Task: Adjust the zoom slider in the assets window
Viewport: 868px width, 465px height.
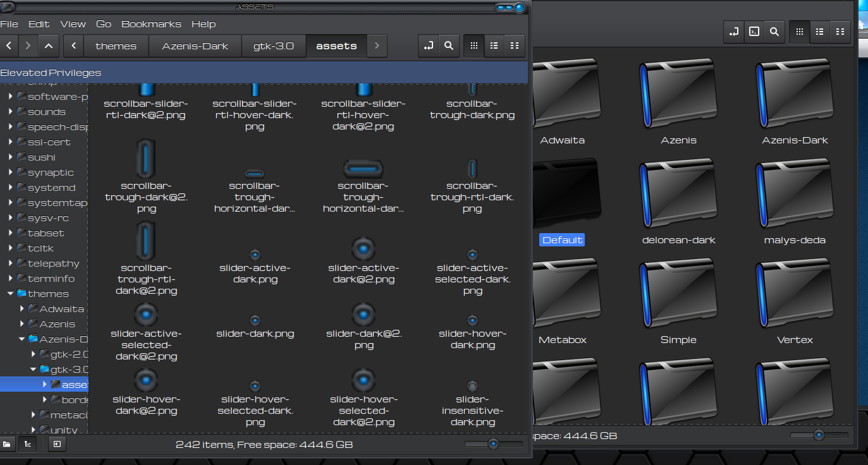Action: tap(493, 444)
